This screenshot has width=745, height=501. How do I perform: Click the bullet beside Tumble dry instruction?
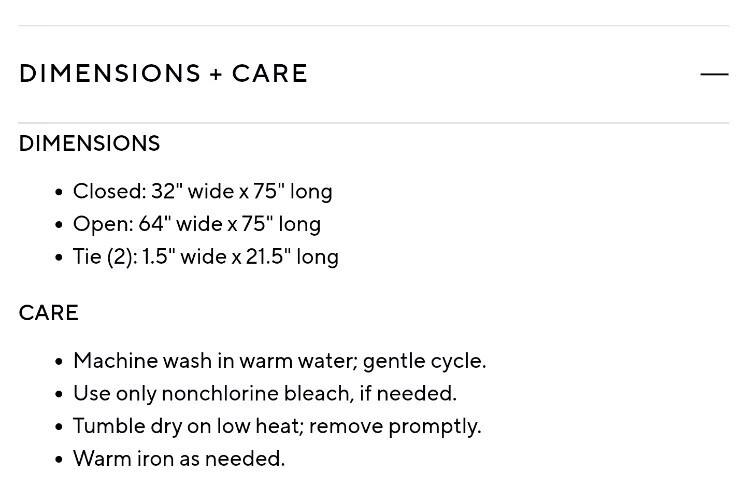[x=59, y=427]
